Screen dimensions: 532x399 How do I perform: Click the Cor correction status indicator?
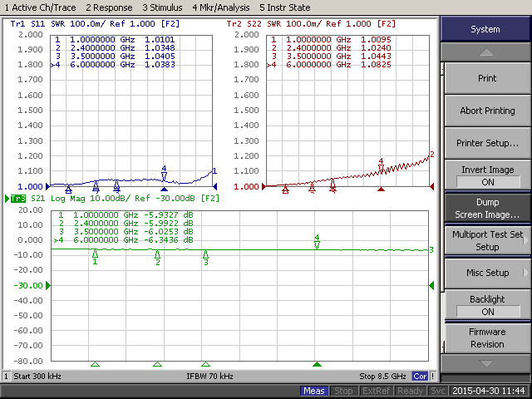tap(420, 377)
